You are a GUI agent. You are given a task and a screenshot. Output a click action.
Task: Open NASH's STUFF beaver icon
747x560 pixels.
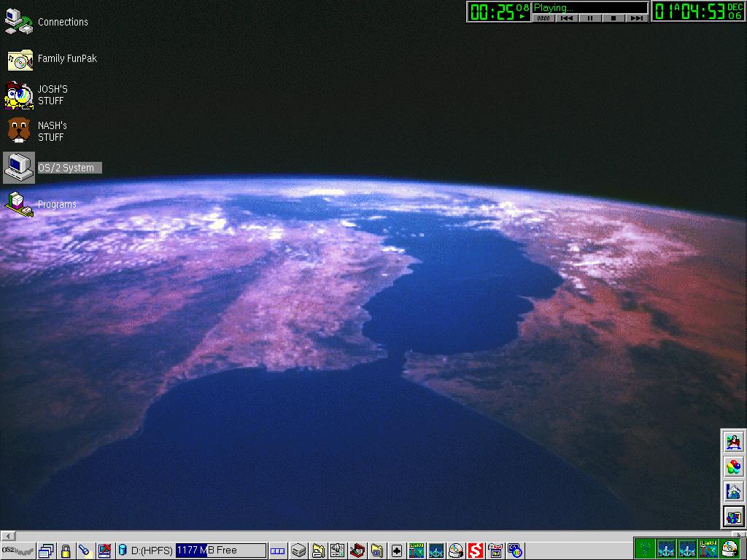pyautogui.click(x=19, y=131)
